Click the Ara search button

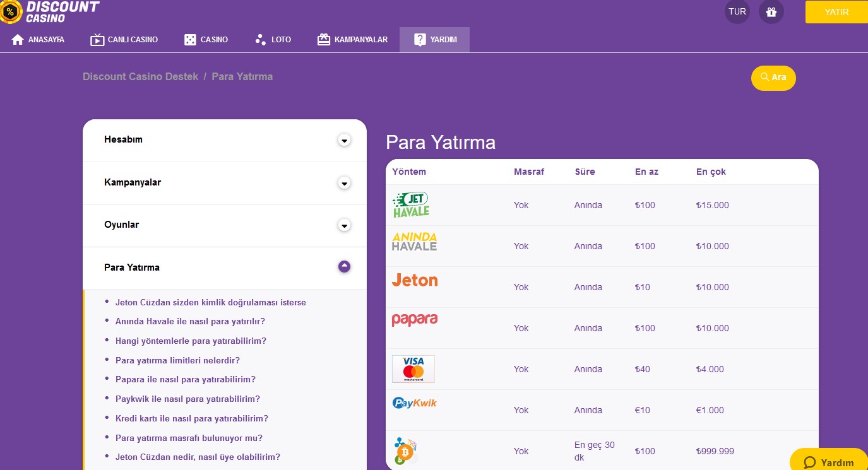tap(773, 78)
